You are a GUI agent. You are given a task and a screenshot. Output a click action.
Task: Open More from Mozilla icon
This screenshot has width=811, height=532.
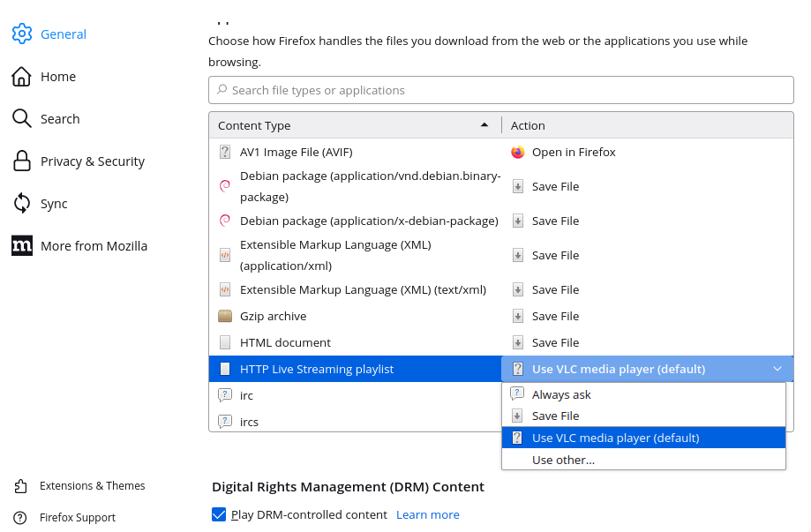pos(22,246)
